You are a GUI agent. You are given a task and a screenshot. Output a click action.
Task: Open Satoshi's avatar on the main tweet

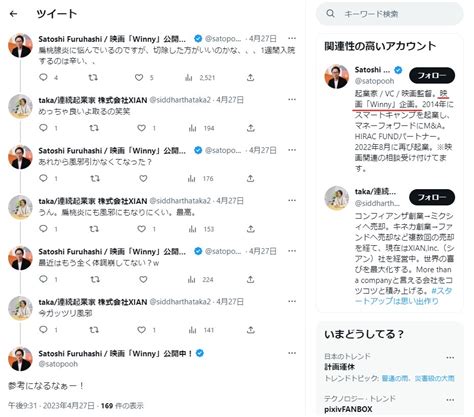pos(20,359)
